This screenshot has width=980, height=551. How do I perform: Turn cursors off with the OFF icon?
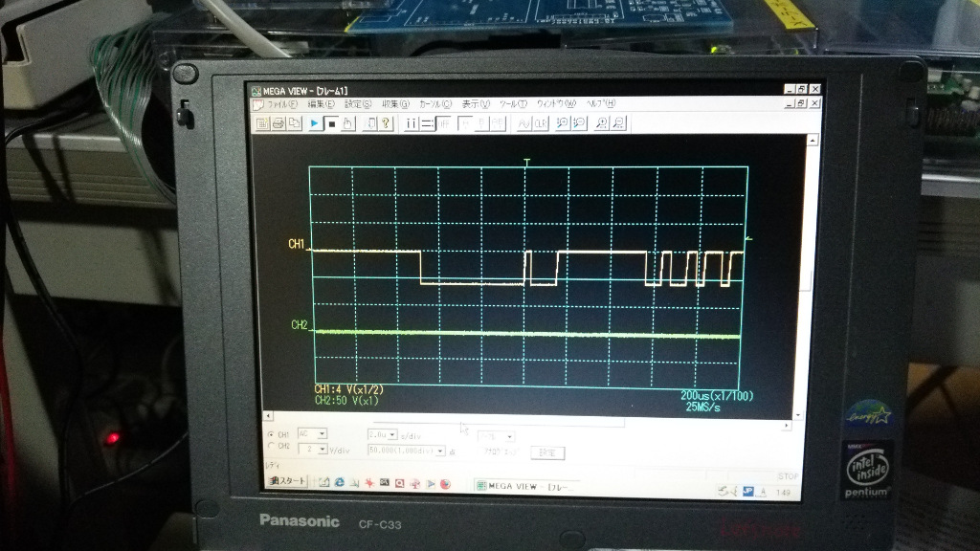(x=443, y=123)
